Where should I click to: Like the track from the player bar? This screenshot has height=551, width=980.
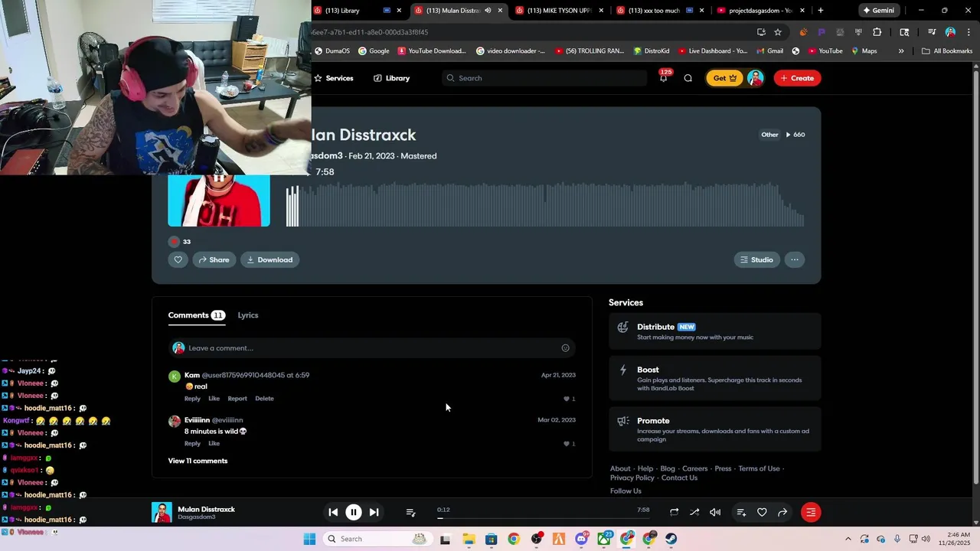pos(762,512)
